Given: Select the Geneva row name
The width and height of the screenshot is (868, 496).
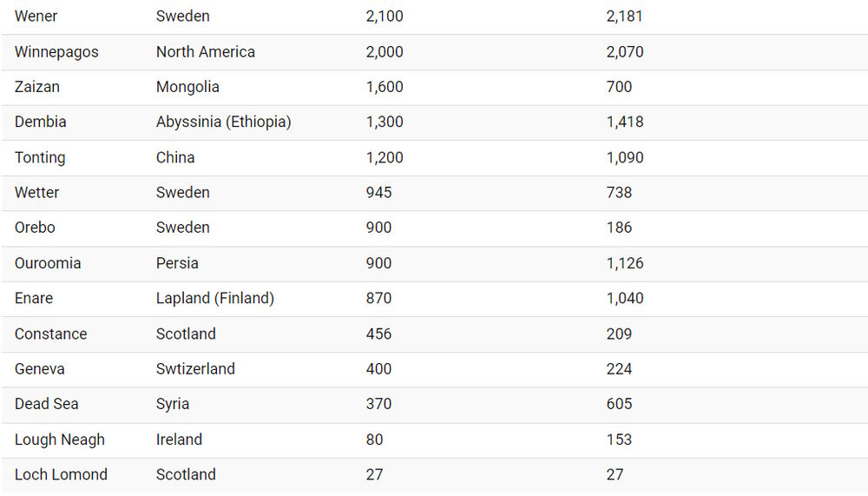Looking at the screenshot, I should [40, 369].
